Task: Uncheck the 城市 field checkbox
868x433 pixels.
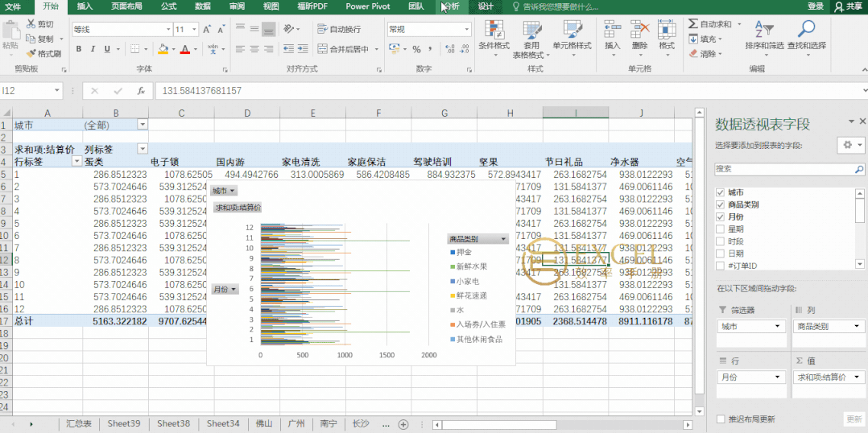Action: (x=720, y=192)
